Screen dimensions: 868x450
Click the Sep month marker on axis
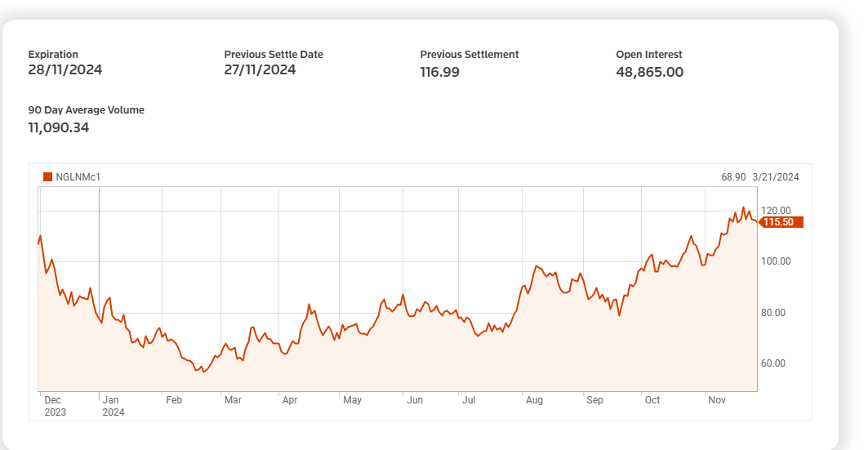pos(595,399)
